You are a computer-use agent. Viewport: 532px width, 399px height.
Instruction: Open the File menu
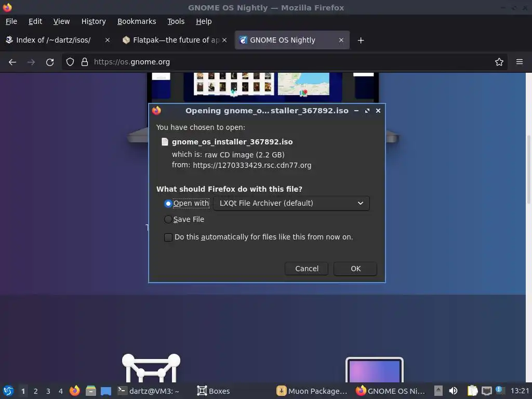[x=11, y=21]
